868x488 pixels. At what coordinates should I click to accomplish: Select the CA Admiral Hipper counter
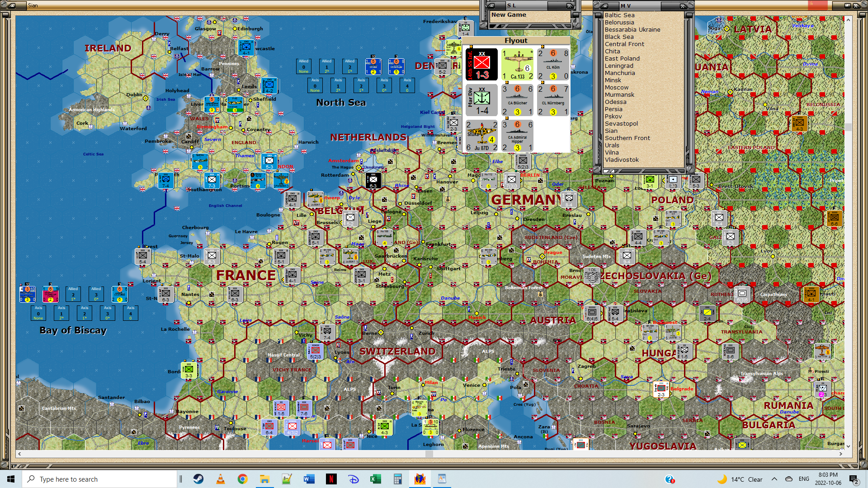(x=517, y=135)
